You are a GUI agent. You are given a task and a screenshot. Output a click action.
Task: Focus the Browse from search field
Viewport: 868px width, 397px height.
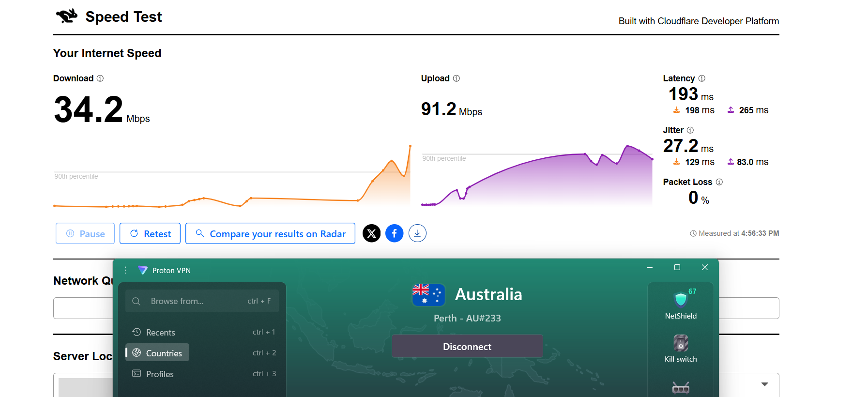pos(202,301)
